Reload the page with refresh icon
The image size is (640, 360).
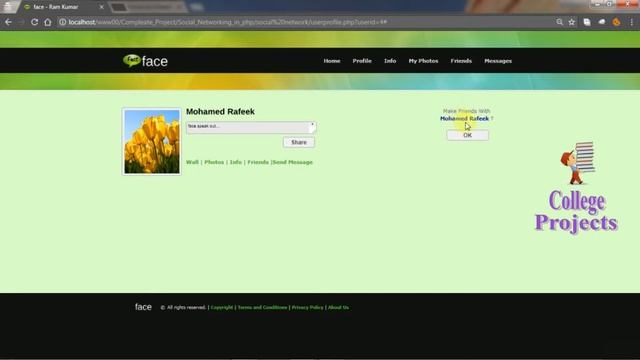(x=35, y=22)
